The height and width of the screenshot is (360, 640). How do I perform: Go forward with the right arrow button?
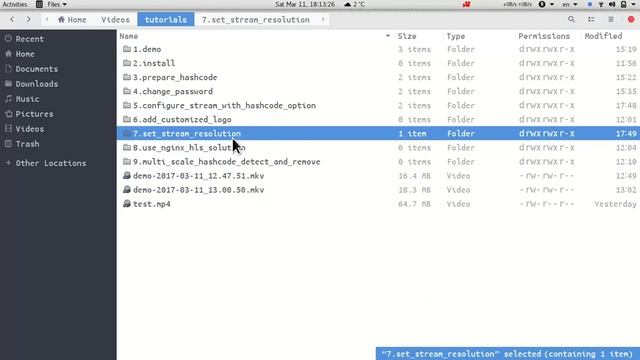tap(29, 19)
